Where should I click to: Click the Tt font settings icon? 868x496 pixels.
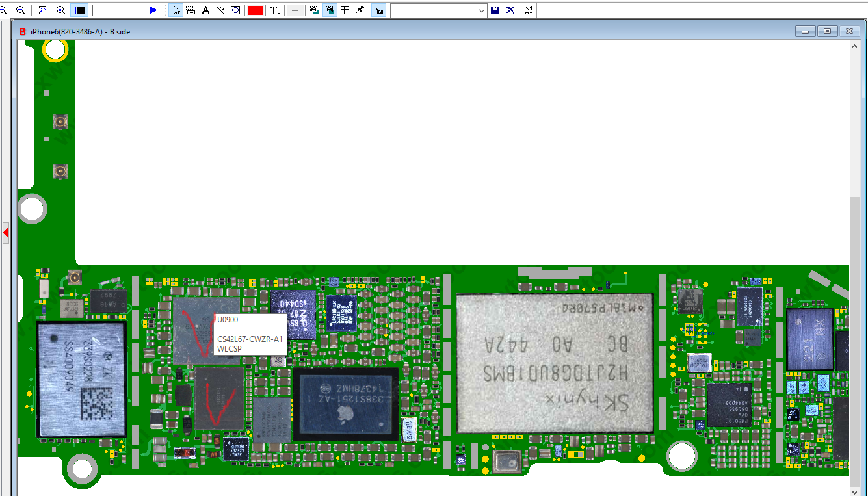276,10
